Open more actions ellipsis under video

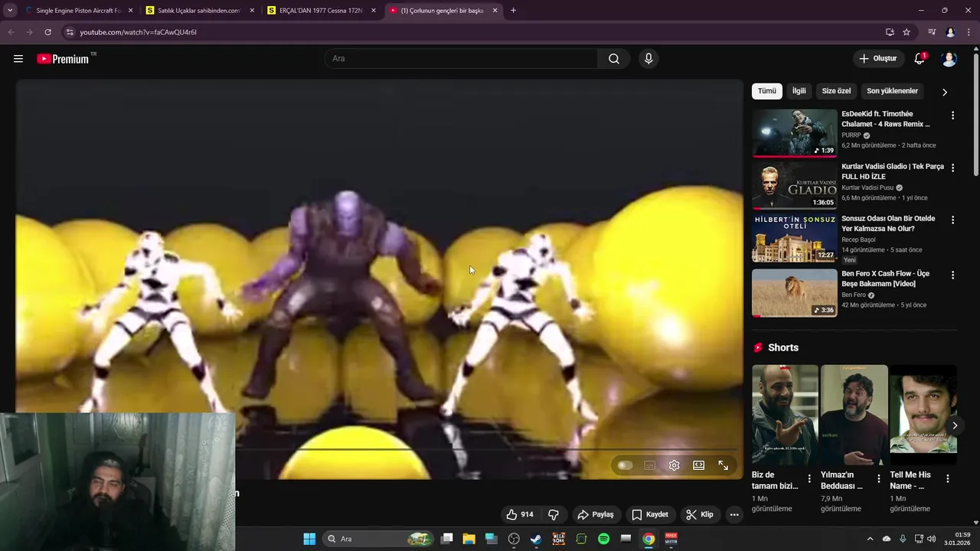click(x=734, y=514)
